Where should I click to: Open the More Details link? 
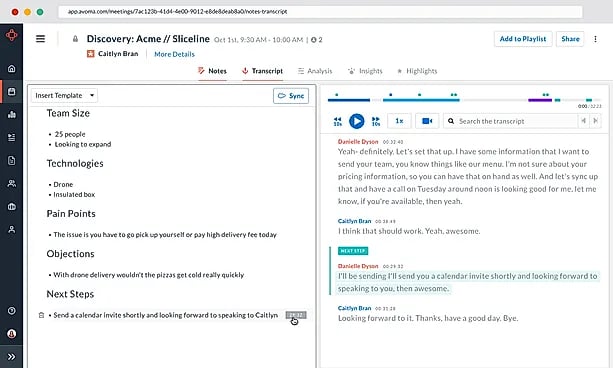pyautogui.click(x=174, y=54)
